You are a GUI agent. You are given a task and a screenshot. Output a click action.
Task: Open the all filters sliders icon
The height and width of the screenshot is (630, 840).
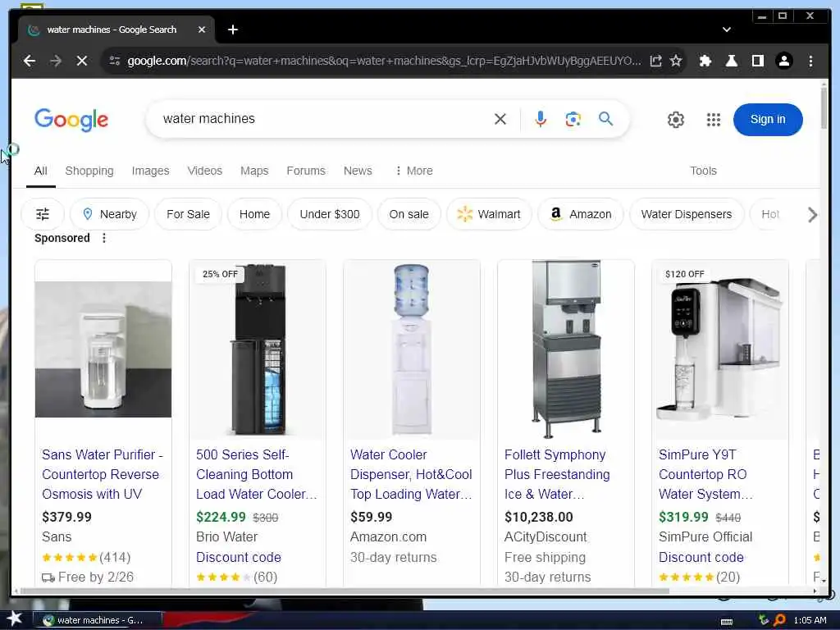[43, 214]
